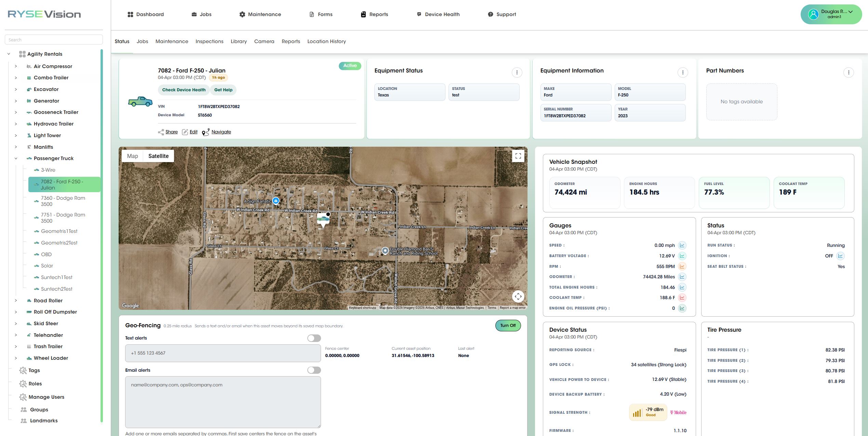The height and width of the screenshot is (436, 868).
Task: Open the Inspections tab
Action: coord(209,41)
